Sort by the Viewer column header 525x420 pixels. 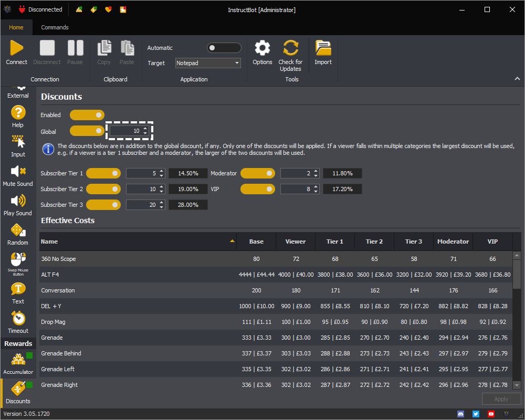296,241
